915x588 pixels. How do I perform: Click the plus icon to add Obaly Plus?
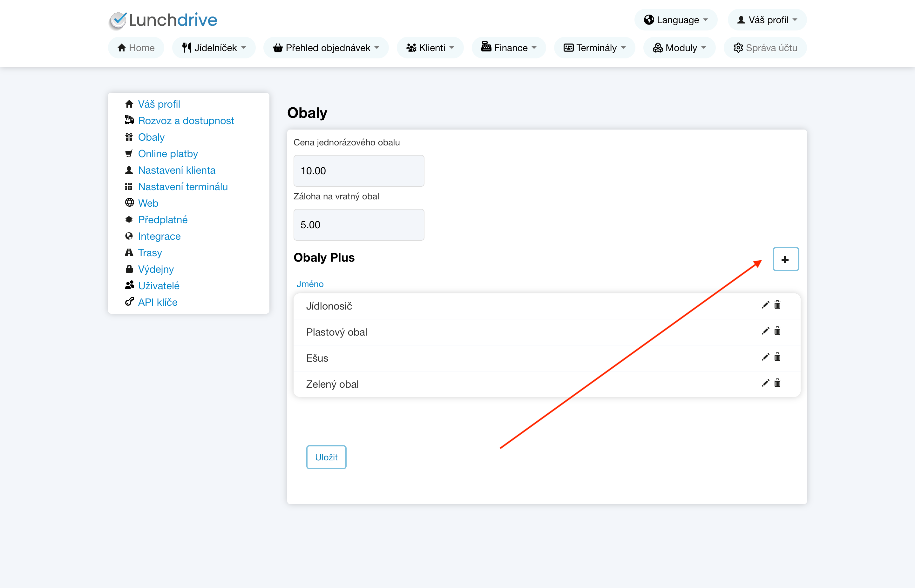point(785,259)
